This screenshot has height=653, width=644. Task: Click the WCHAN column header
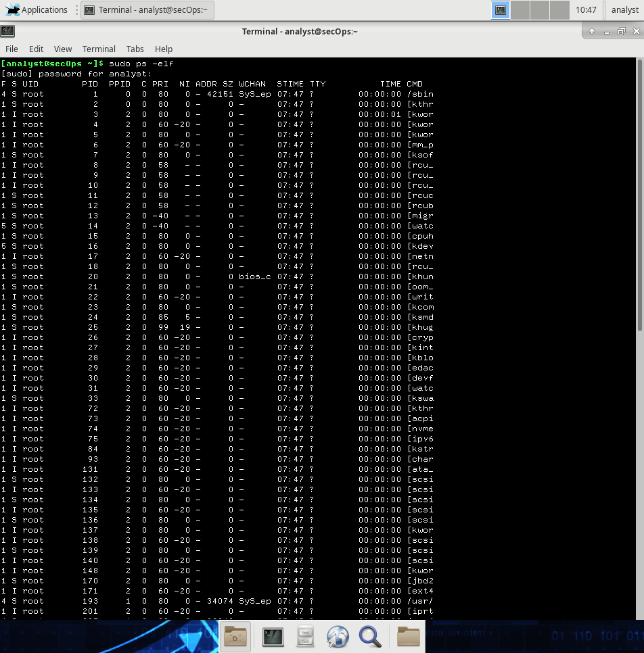pos(252,84)
